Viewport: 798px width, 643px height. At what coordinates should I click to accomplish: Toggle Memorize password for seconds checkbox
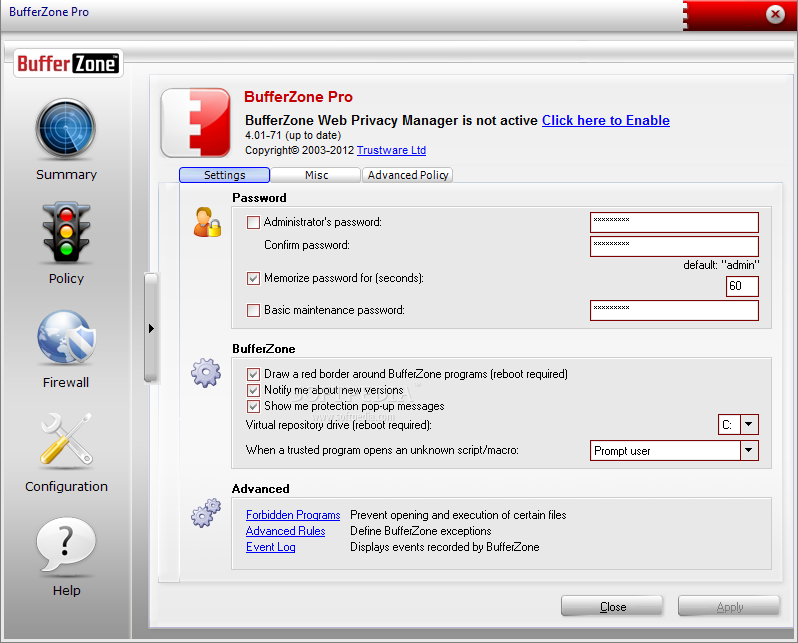(253, 278)
